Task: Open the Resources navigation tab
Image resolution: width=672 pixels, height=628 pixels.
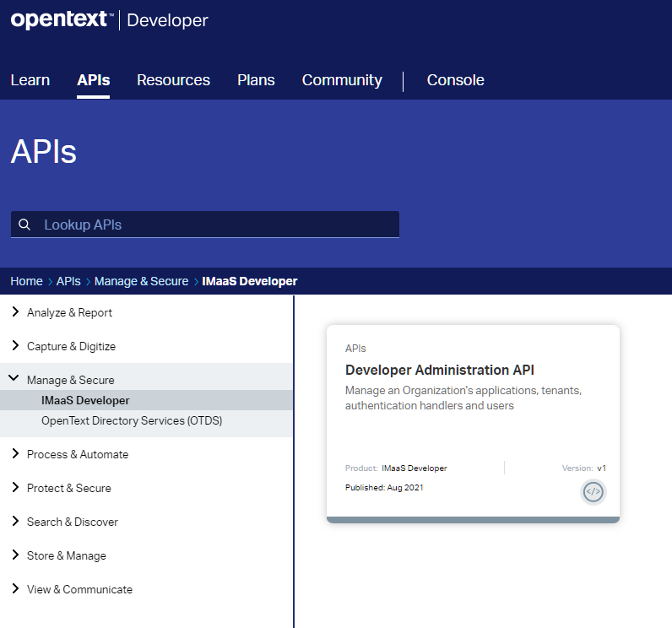Action: click(173, 80)
